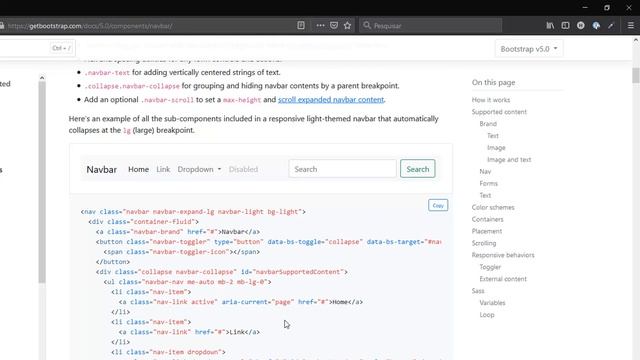
Task: Click left sidebar scrollbar thumb
Action: pyautogui.click(x=42, y=182)
